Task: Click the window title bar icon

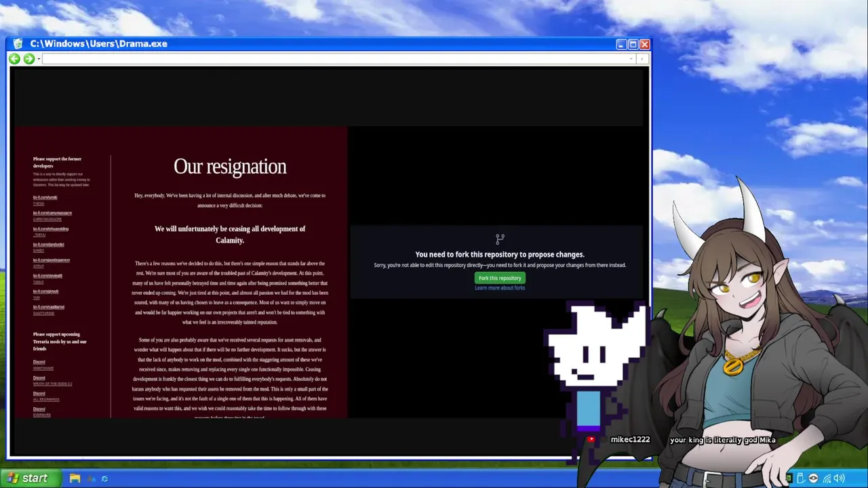Action: click(x=18, y=43)
